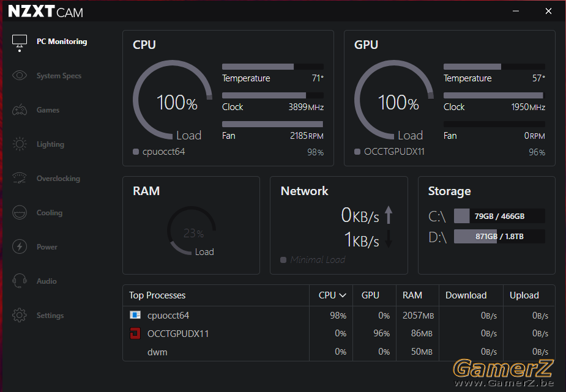Click the Games controller icon
Viewport: 566px width, 392px height.
(20, 110)
